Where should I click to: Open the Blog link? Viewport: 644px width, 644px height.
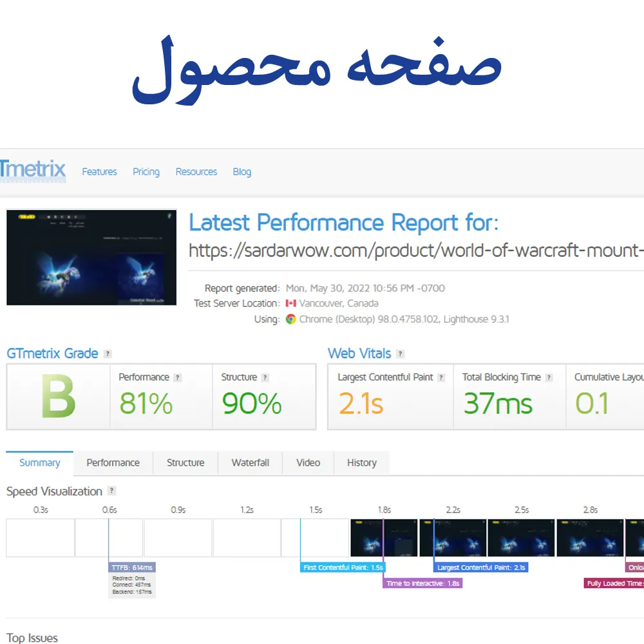point(242,172)
